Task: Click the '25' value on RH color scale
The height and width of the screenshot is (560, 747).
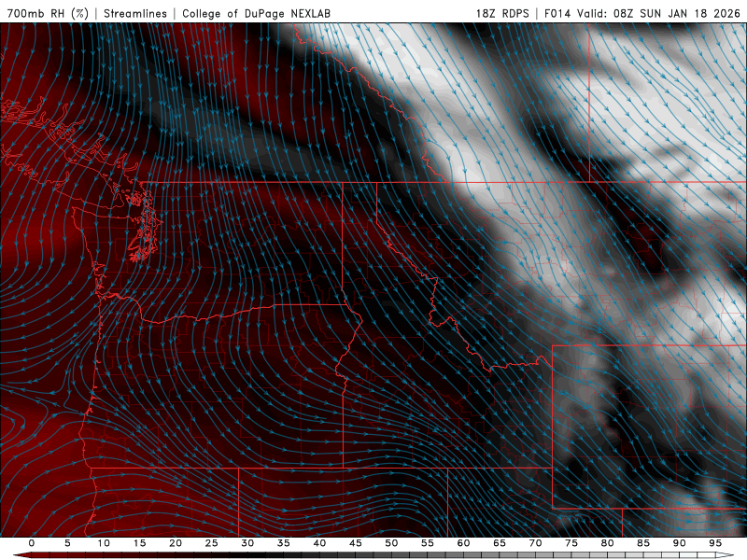Action: coord(212,543)
